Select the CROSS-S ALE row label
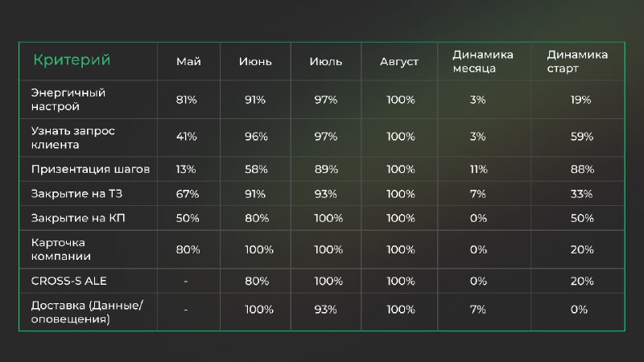The image size is (644, 362). point(69,281)
